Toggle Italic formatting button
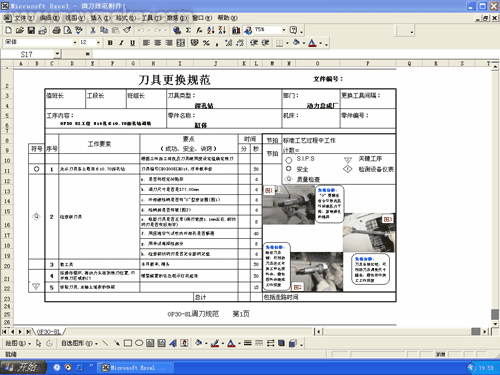Image resolution: width=500 pixels, height=375 pixels. point(121,43)
